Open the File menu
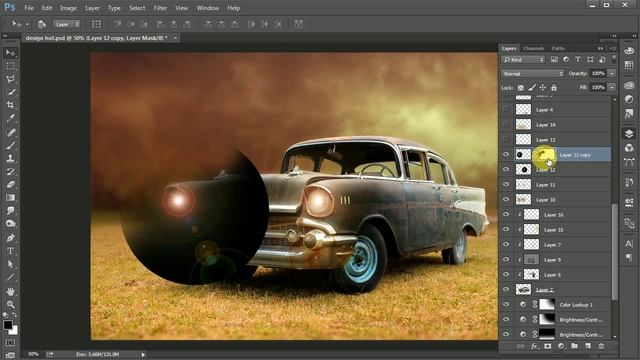This screenshot has width=640, height=360. [x=29, y=8]
